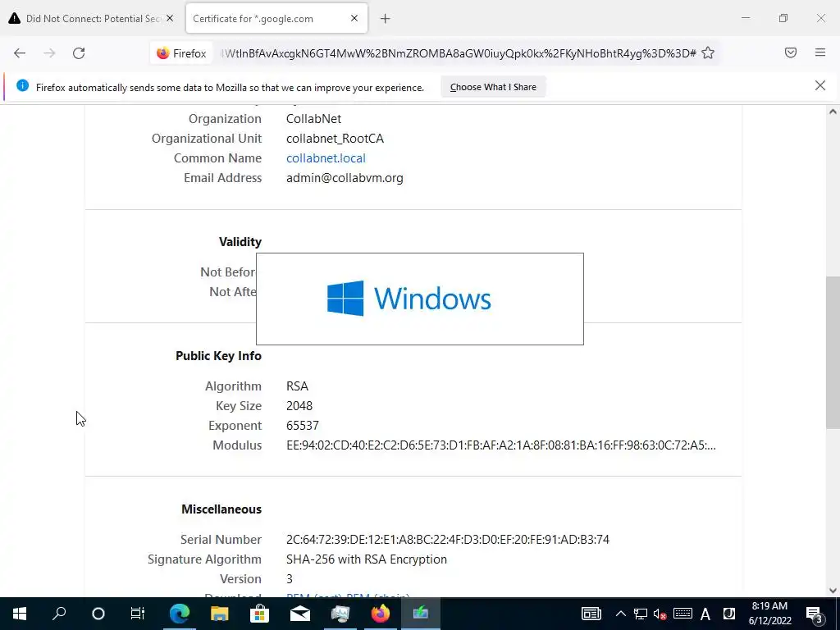Open File Explorer from taskbar
This screenshot has width=840, height=630.
click(x=220, y=614)
